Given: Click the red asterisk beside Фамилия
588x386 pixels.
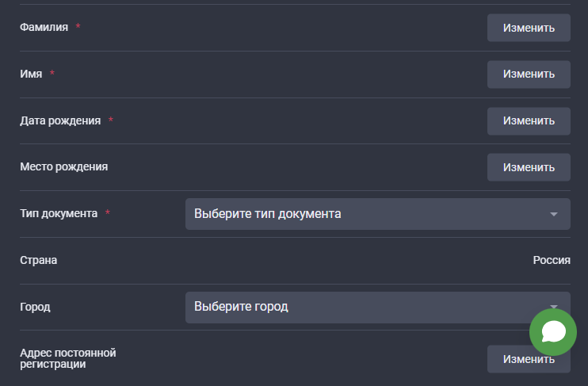Looking at the screenshot, I should point(78,27).
